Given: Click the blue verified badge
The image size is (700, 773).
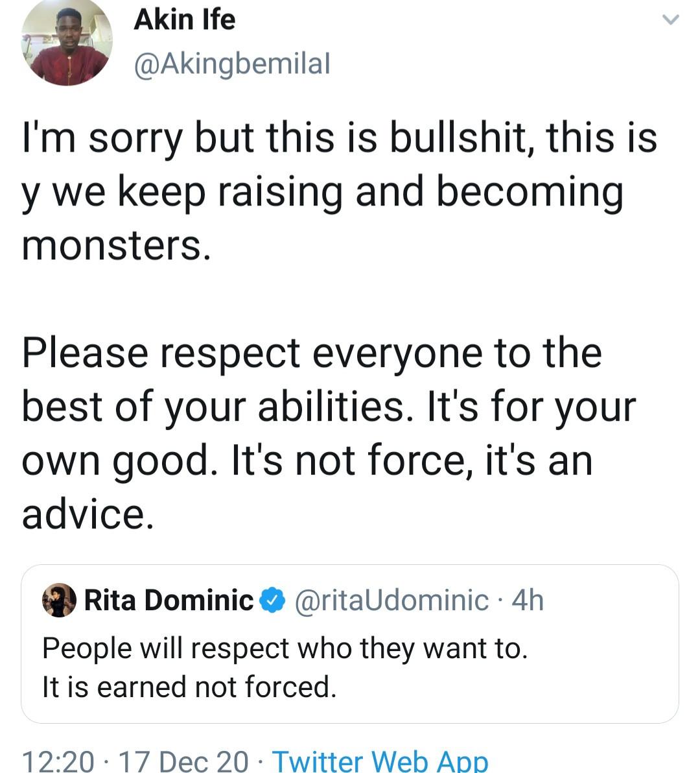Looking at the screenshot, I should [273, 600].
